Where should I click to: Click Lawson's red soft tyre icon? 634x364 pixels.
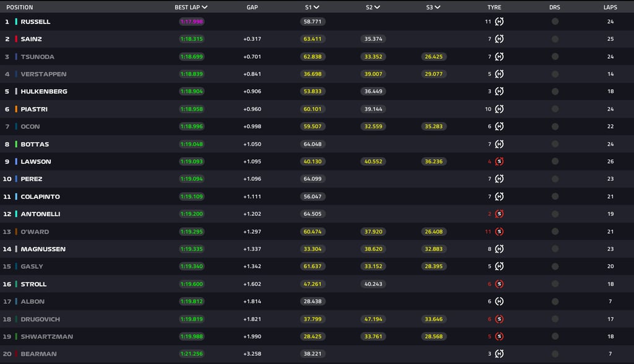[x=500, y=162]
